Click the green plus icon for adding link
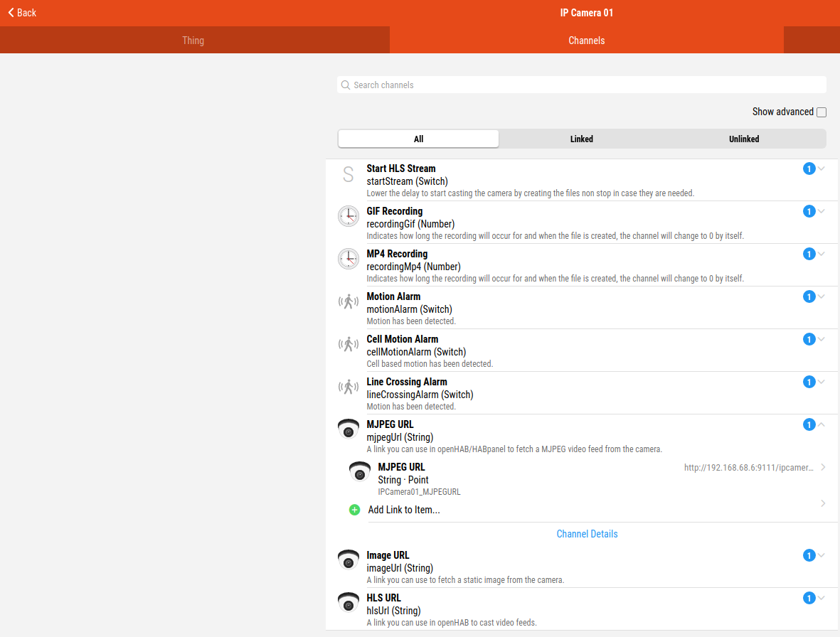 (355, 510)
